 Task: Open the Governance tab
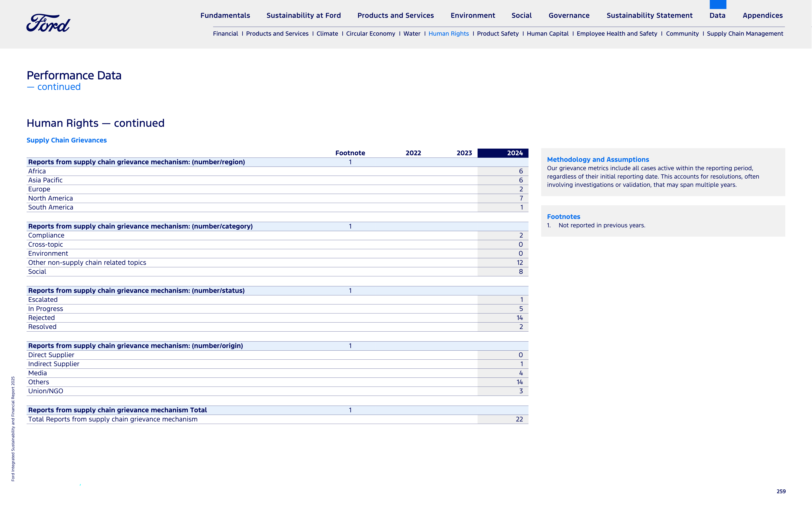click(569, 15)
